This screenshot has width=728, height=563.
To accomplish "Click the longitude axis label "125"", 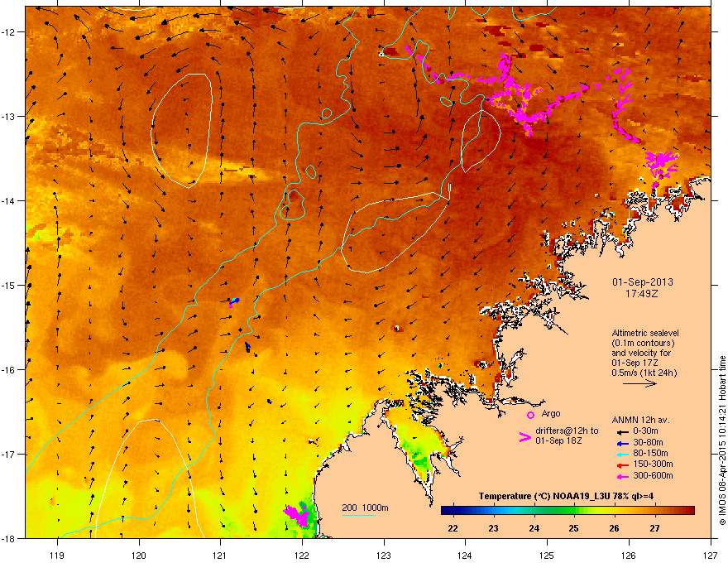I will (x=547, y=556).
